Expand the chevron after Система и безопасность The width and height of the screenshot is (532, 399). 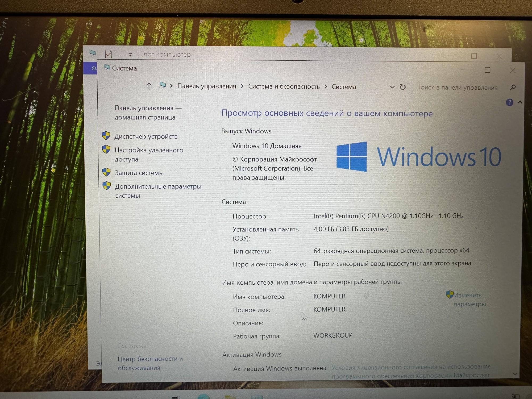(326, 87)
